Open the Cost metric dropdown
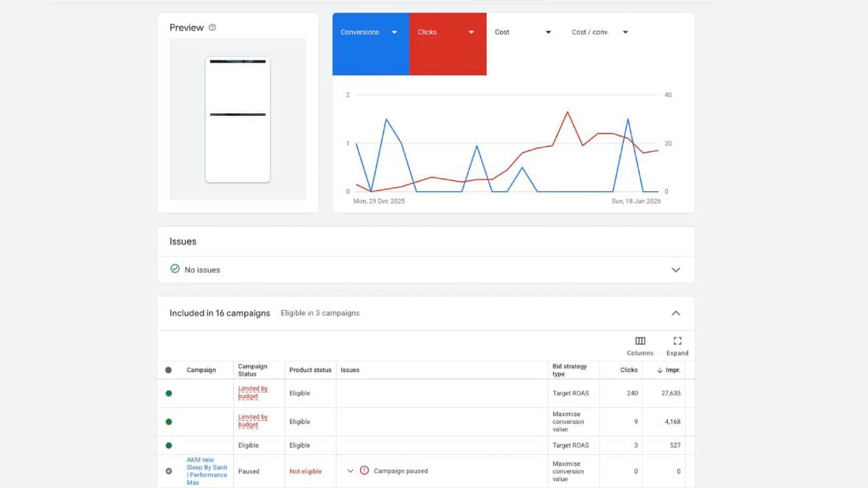This screenshot has height=488, width=868. [x=548, y=33]
